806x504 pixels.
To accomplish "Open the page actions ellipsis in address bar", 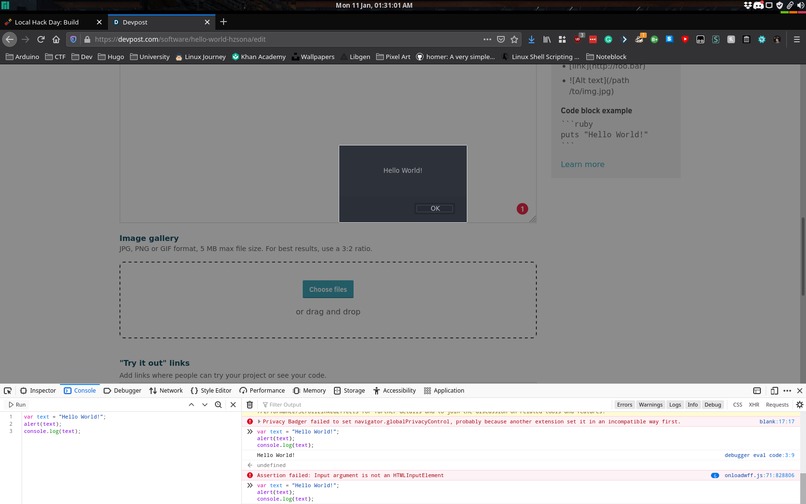I will pos(487,39).
